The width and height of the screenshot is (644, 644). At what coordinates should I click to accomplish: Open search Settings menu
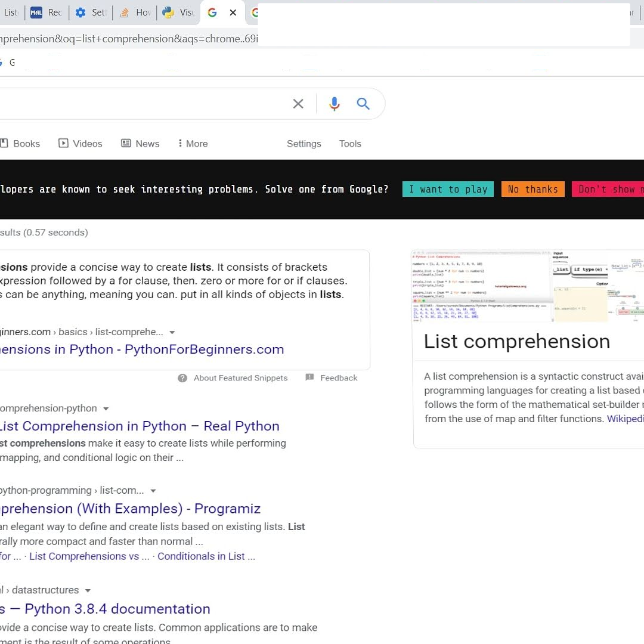tap(304, 144)
